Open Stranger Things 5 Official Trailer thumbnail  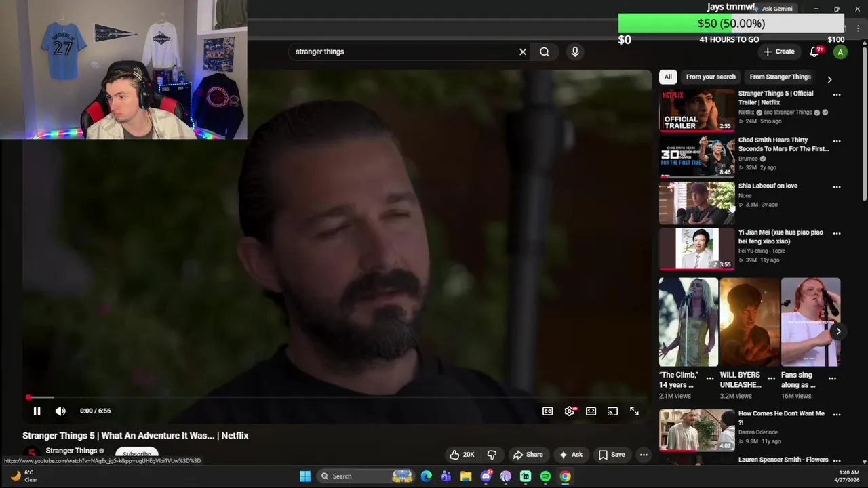point(697,110)
